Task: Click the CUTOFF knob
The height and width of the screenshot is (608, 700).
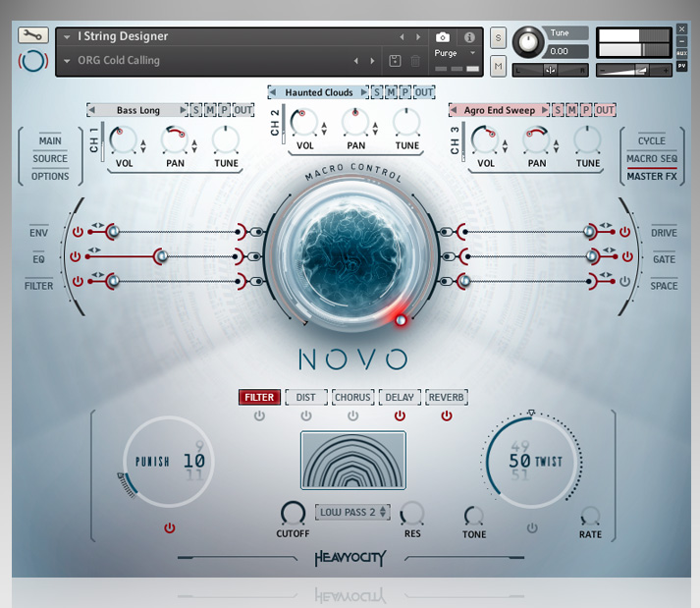Action: coord(293,514)
